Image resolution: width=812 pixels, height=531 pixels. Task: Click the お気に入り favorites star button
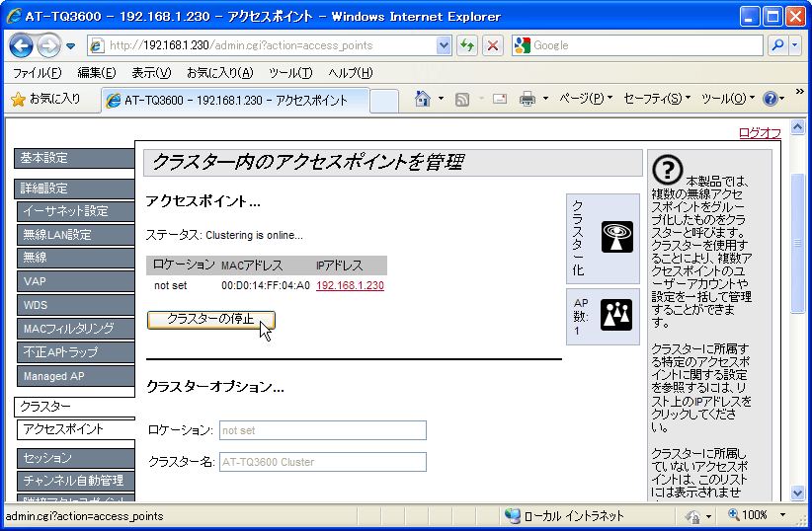(x=46, y=99)
